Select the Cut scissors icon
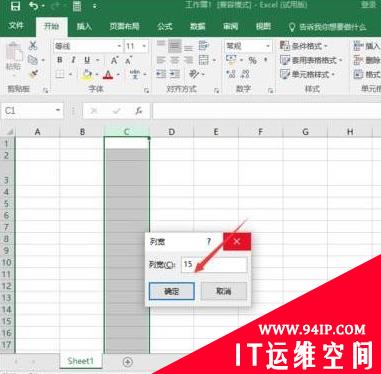This screenshot has width=381, height=374. [33, 45]
